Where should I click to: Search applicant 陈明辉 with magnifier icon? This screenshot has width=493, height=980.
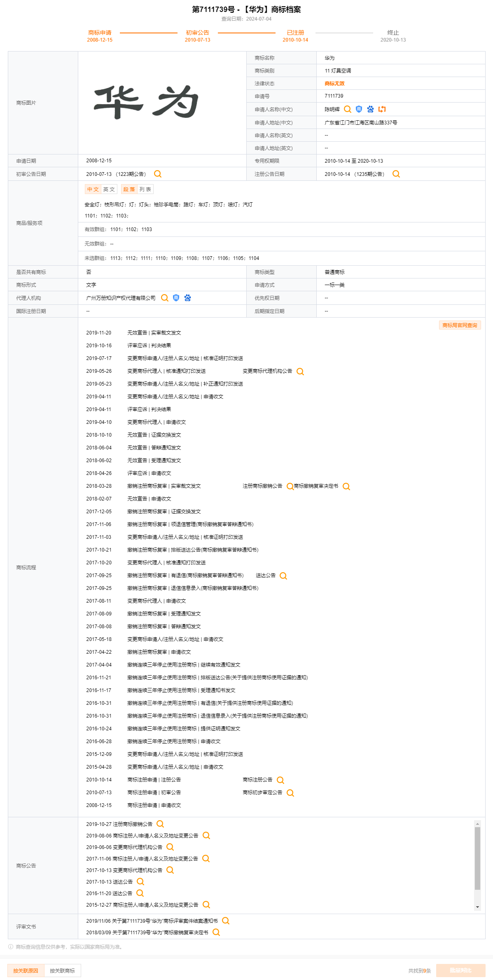pos(348,109)
